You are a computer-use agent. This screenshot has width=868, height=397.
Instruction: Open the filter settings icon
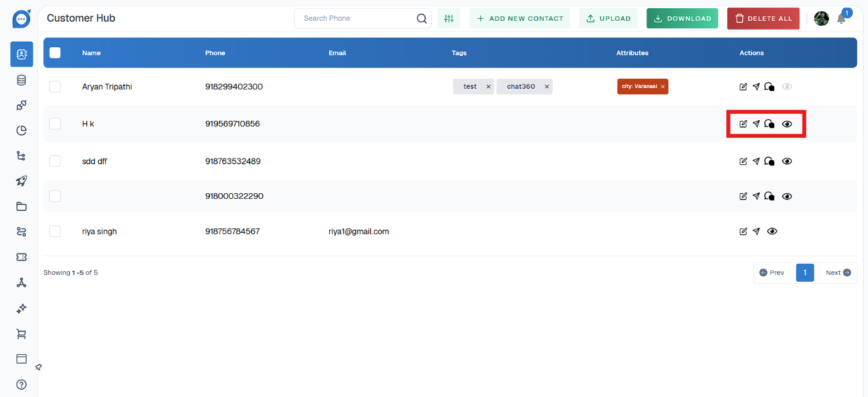coord(449,19)
